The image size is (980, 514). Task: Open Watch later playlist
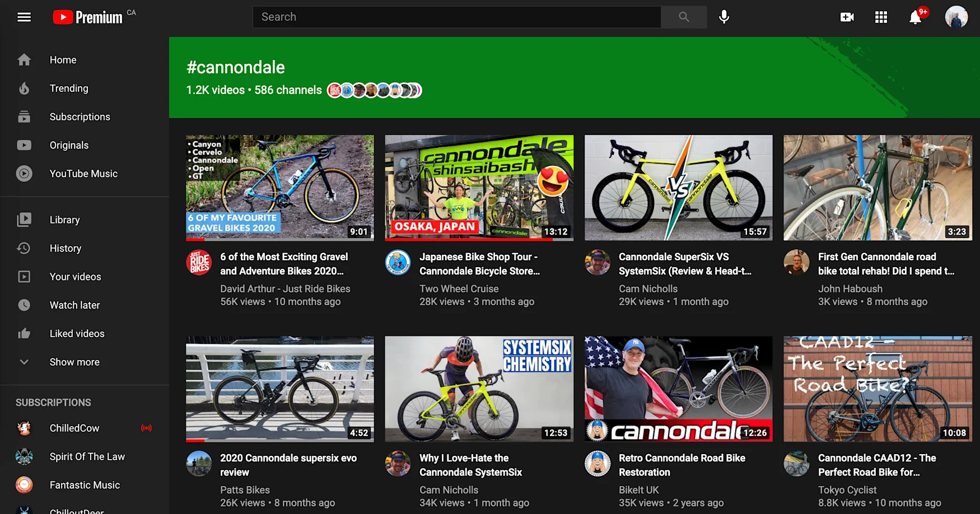(74, 305)
